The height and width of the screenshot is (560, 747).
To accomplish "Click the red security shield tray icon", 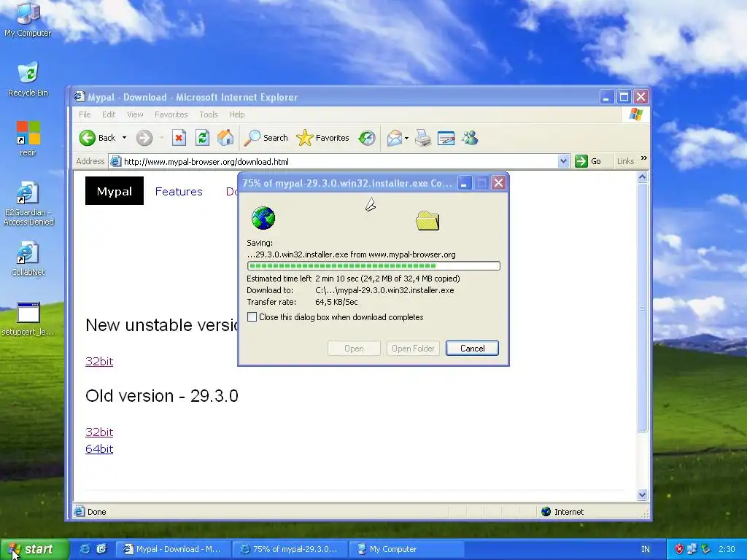I will pos(679,549).
